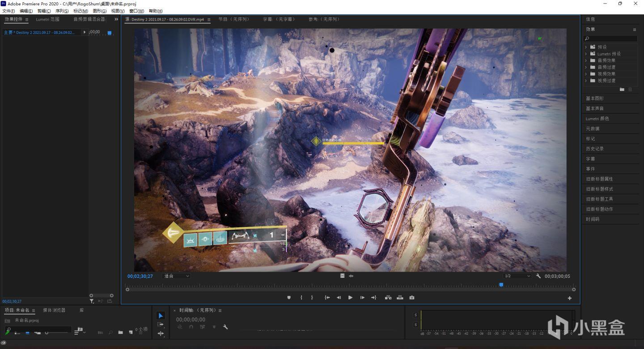This screenshot has width=644, height=349.
Task: Expand the 视频过渡 folder
Action: tap(586, 81)
